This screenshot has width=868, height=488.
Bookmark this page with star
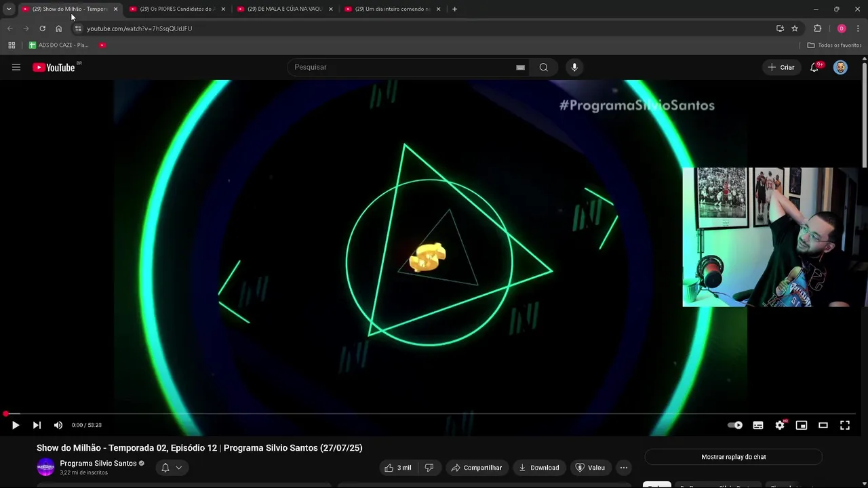[795, 28]
